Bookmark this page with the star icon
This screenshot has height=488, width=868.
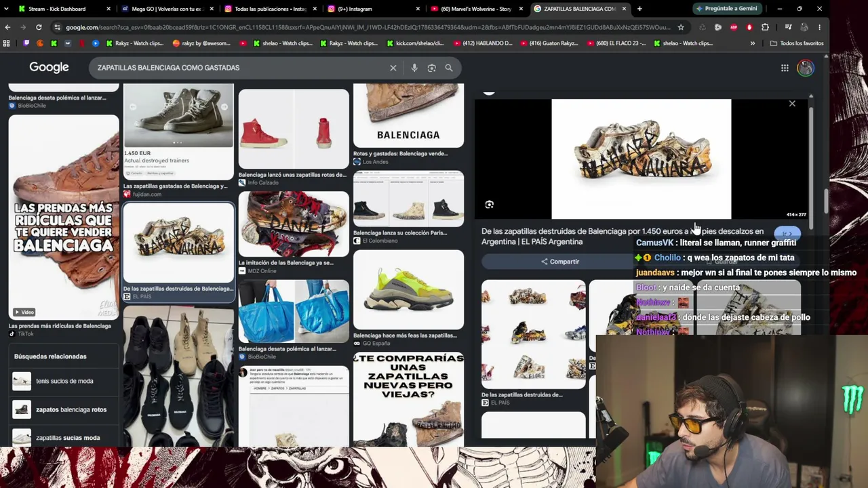click(x=680, y=27)
